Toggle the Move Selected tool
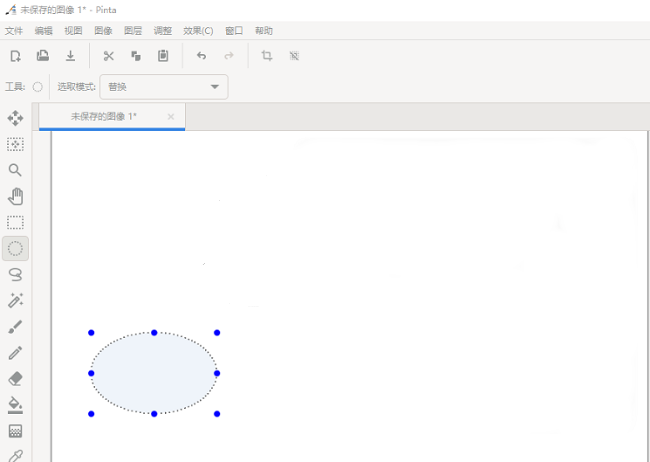650x462 pixels. 15,118
